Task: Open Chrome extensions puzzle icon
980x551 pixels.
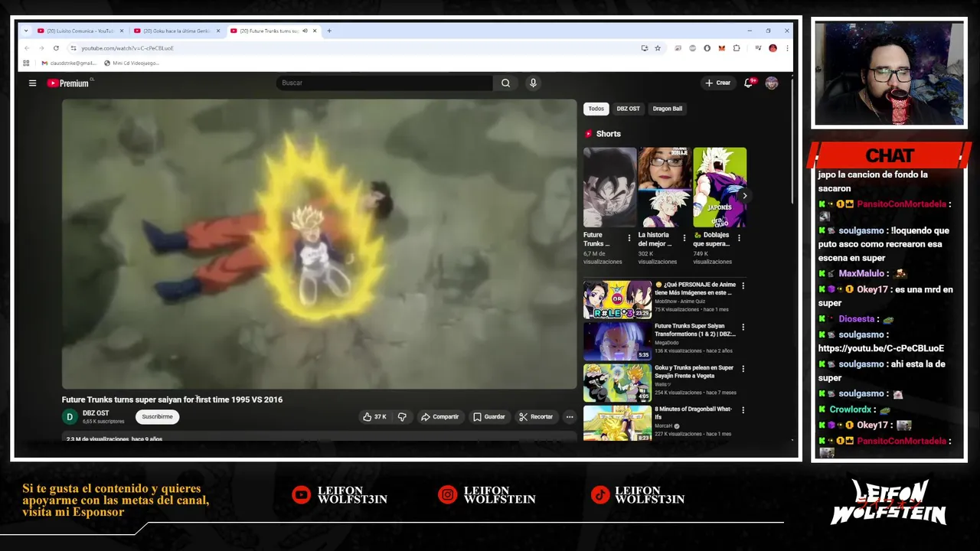Action: pos(737,48)
